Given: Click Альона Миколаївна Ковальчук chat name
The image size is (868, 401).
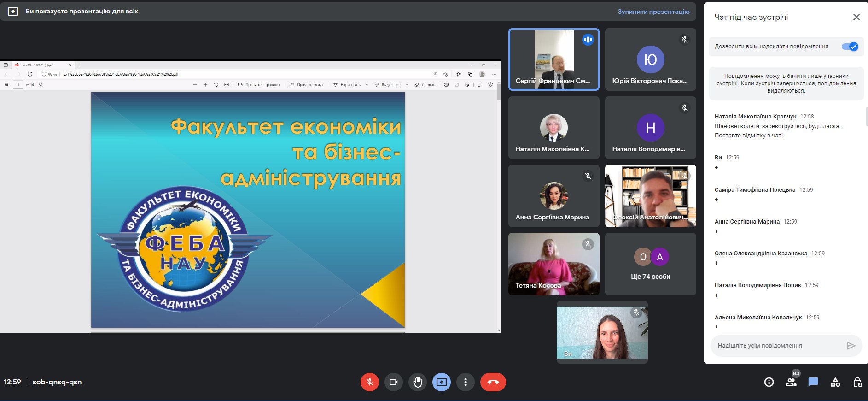Looking at the screenshot, I should pyautogui.click(x=758, y=318).
